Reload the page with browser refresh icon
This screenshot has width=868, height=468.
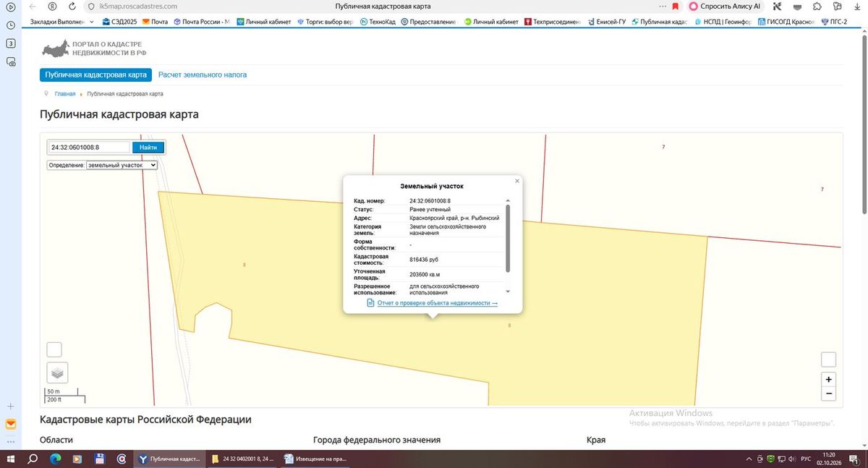(72, 6)
